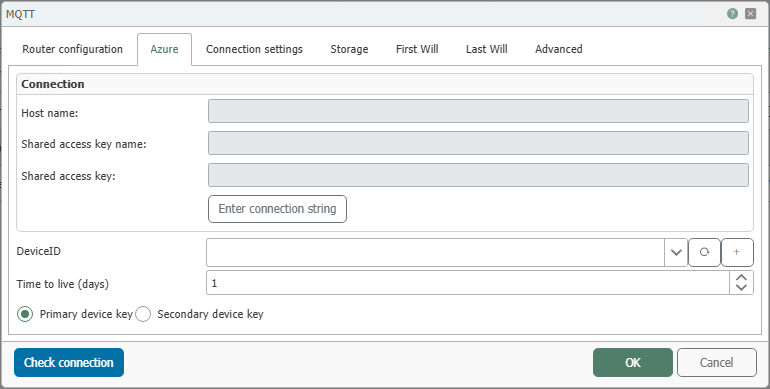Click the 'Time to live (days)' label
The height and width of the screenshot is (389, 770).
(x=62, y=284)
